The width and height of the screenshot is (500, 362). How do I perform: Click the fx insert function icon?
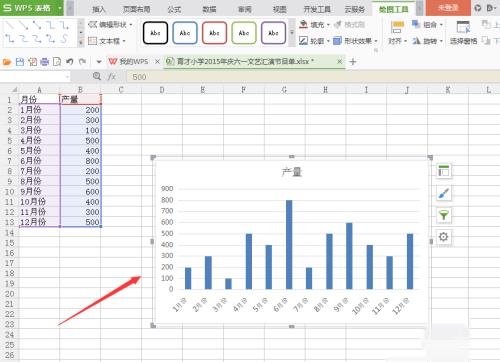pos(112,77)
